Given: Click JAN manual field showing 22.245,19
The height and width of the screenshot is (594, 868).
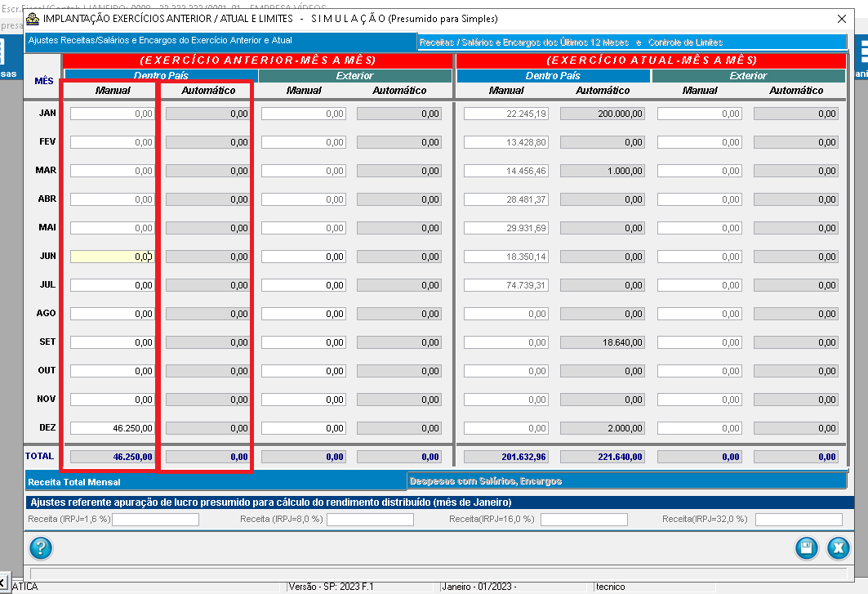Looking at the screenshot, I should 506,114.
